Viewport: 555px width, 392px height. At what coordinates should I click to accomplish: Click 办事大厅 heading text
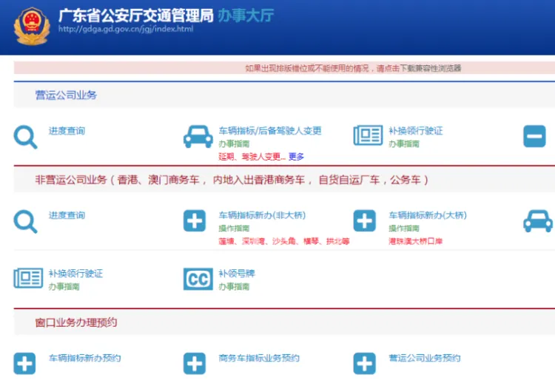[246, 16]
